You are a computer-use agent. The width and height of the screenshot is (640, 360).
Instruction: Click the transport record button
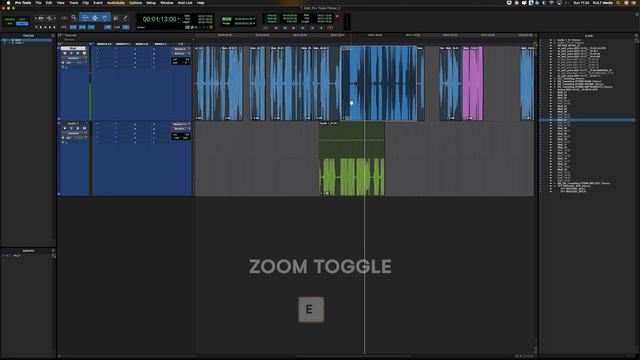(330, 28)
